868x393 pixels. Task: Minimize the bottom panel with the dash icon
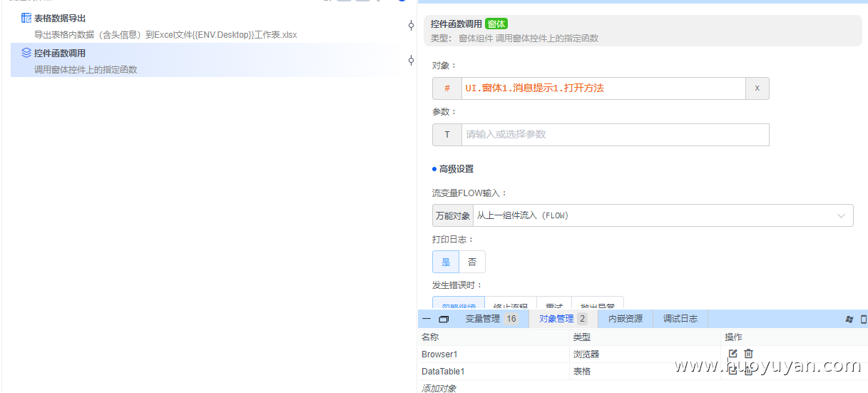(427, 319)
